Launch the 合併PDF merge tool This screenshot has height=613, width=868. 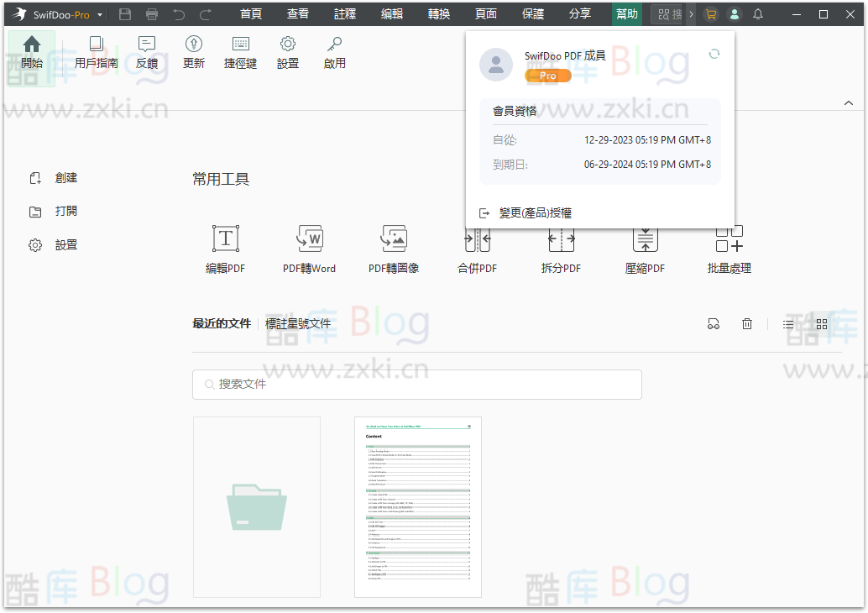pos(477,248)
